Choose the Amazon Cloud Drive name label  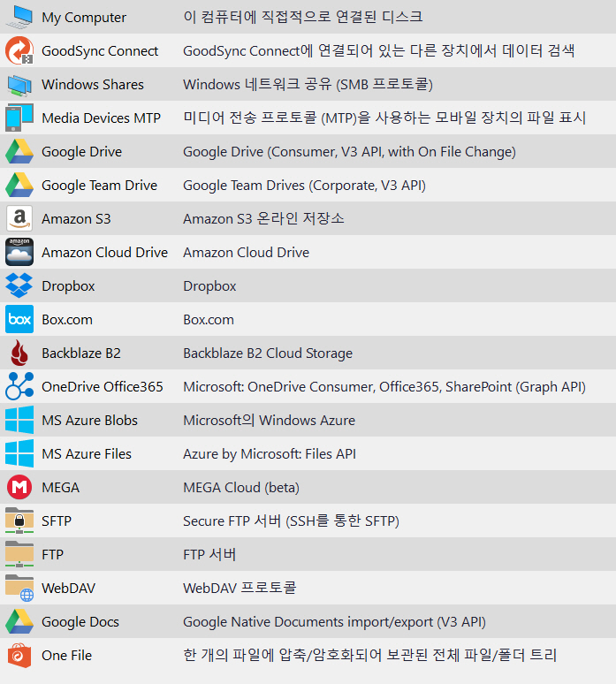click(104, 253)
